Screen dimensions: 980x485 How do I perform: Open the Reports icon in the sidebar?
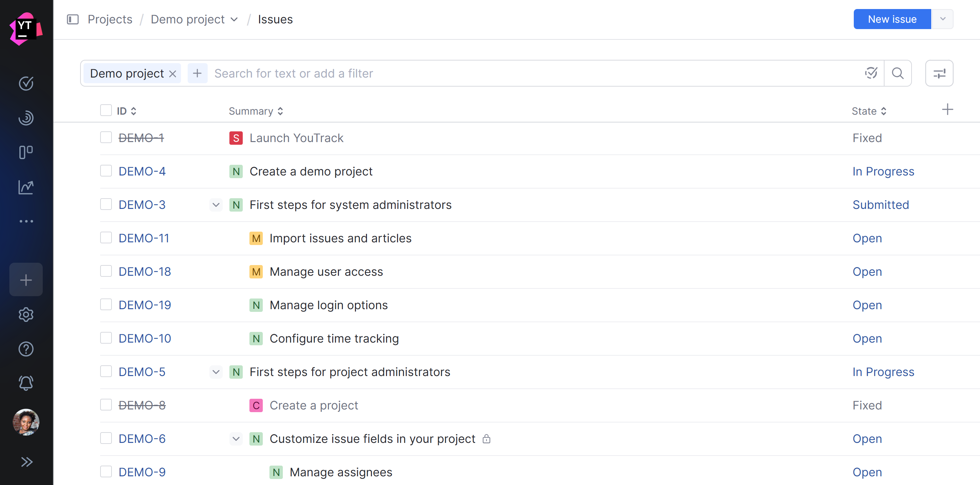click(x=26, y=187)
